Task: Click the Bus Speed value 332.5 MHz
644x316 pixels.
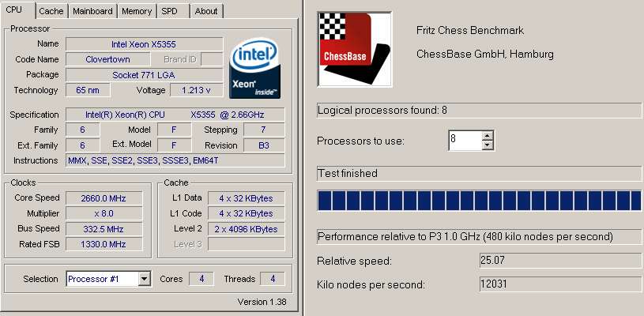Action: [x=104, y=229]
